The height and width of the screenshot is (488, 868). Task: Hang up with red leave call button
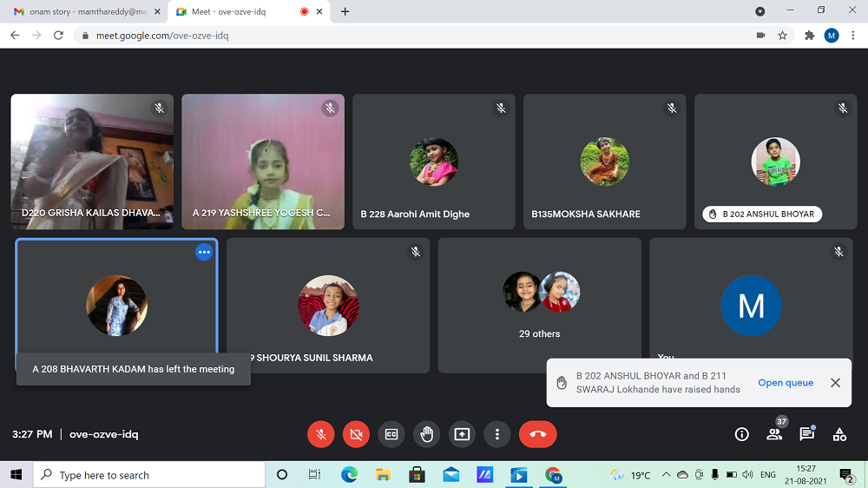[537, 434]
